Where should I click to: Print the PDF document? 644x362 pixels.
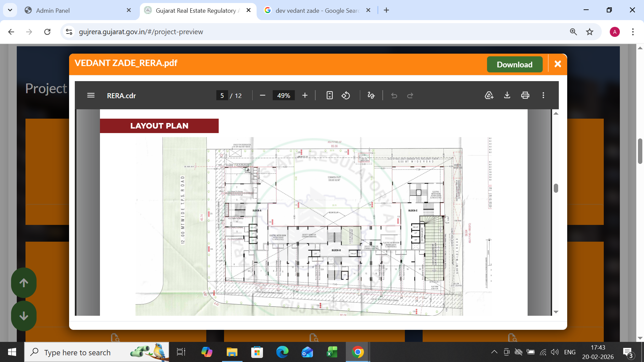[525, 96]
